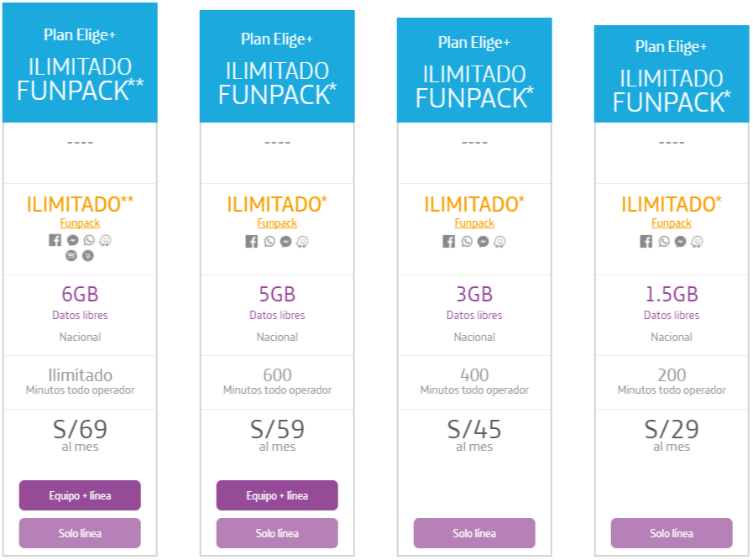The width and height of the screenshot is (753, 560).
Task: Click the Waze icon in the 5GB plan
Action: pyautogui.click(x=302, y=241)
